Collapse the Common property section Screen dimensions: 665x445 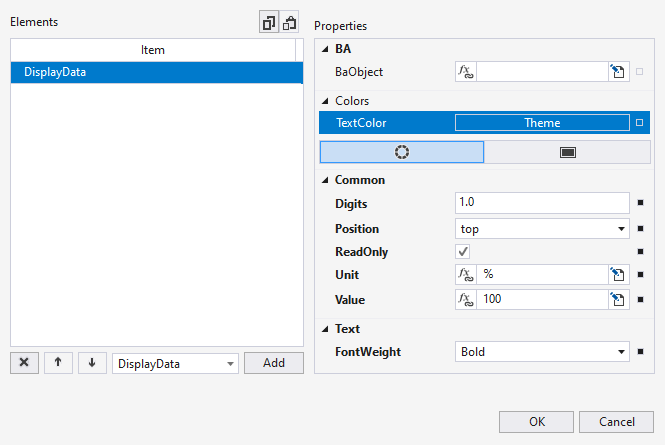coord(325,180)
